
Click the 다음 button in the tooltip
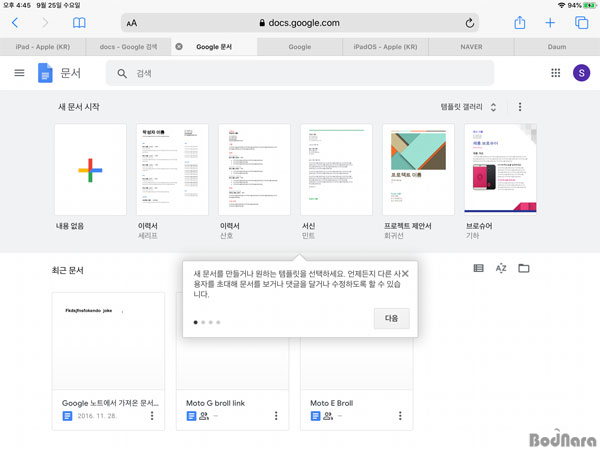(x=391, y=318)
